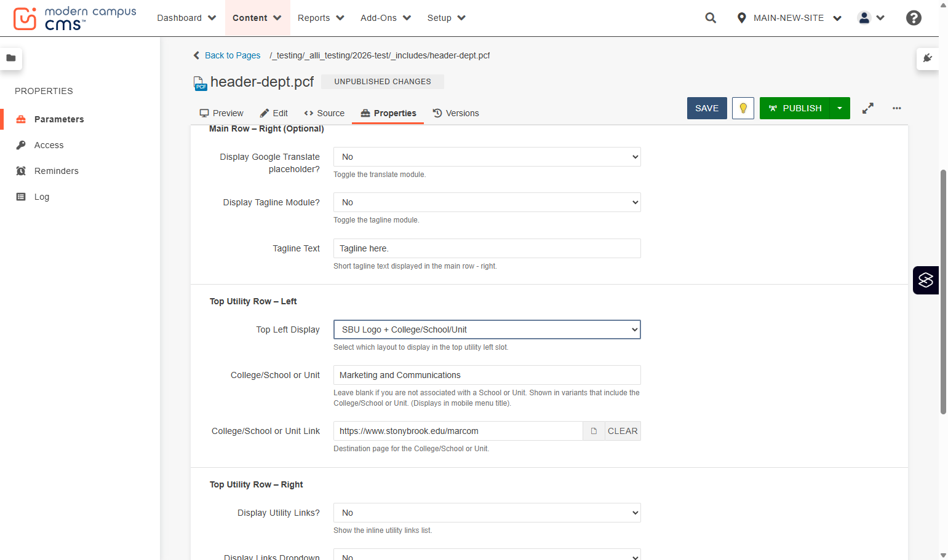The width and height of the screenshot is (948, 560).
Task: Open the more actions ellipsis menu
Action: tap(897, 108)
